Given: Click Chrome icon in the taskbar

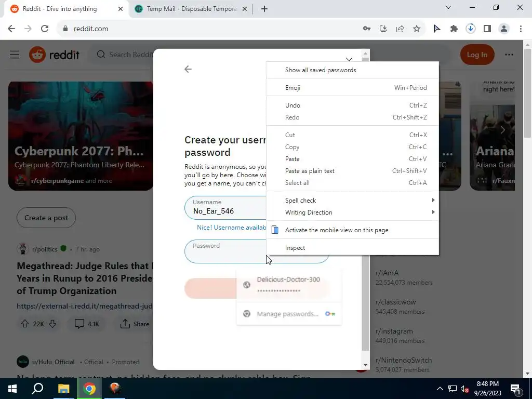Looking at the screenshot, I should pyautogui.click(x=89, y=389).
